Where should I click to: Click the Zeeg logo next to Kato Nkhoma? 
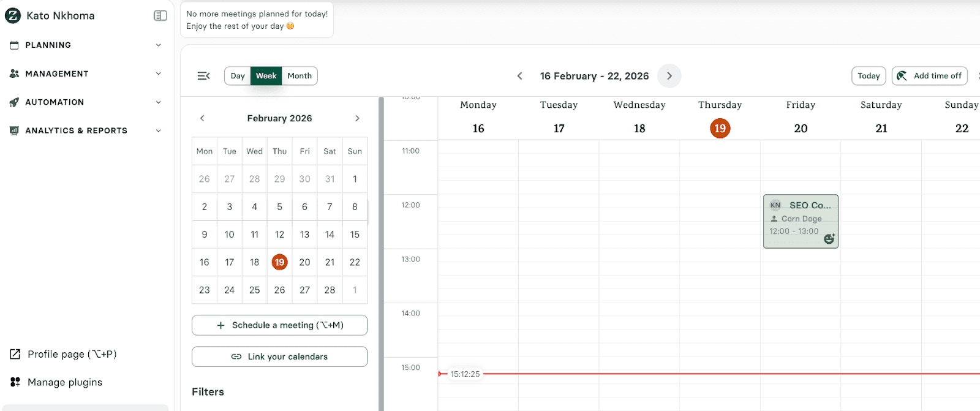point(13,15)
